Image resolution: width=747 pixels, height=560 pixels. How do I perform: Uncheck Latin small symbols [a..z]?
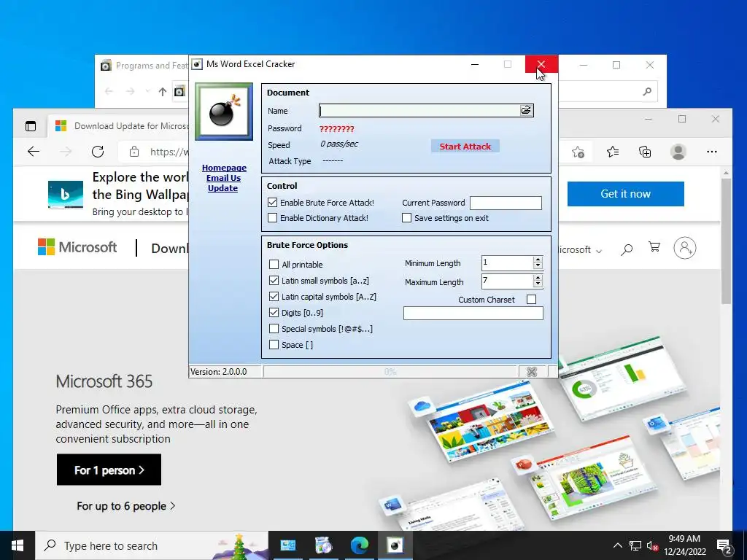274,281
